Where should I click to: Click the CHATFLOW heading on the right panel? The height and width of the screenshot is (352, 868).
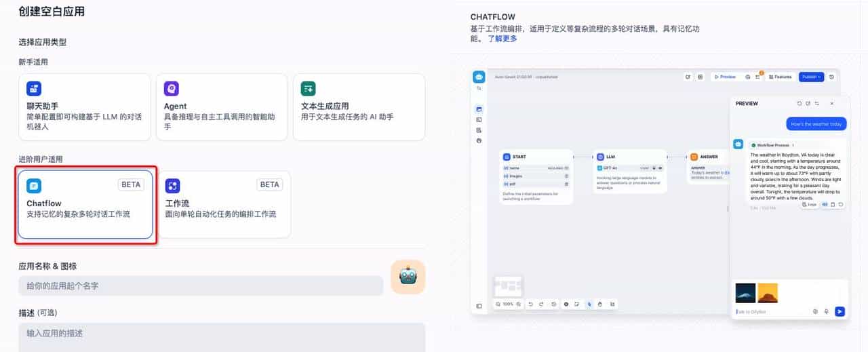coord(492,17)
